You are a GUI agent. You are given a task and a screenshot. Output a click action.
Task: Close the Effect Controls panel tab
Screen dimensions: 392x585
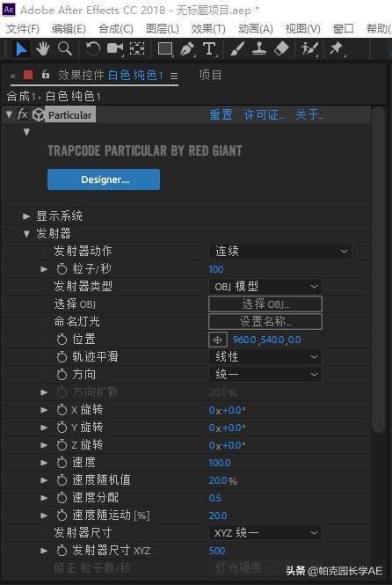coord(12,77)
